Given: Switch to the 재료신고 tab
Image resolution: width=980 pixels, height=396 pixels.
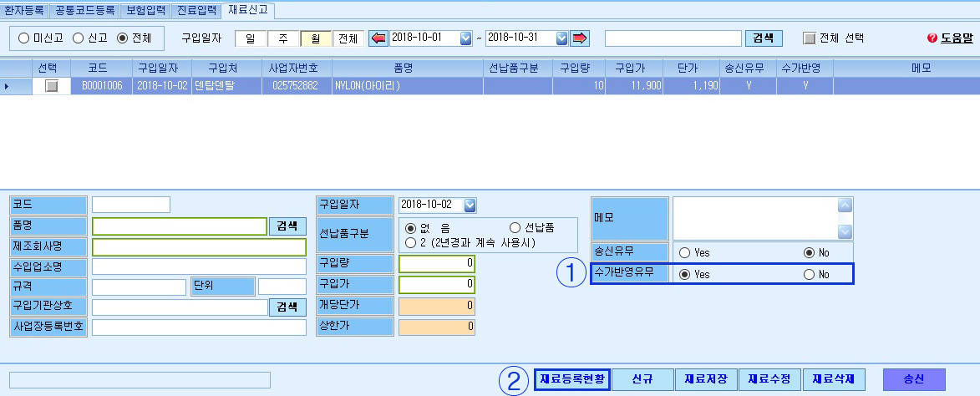Looking at the screenshot, I should [246, 9].
